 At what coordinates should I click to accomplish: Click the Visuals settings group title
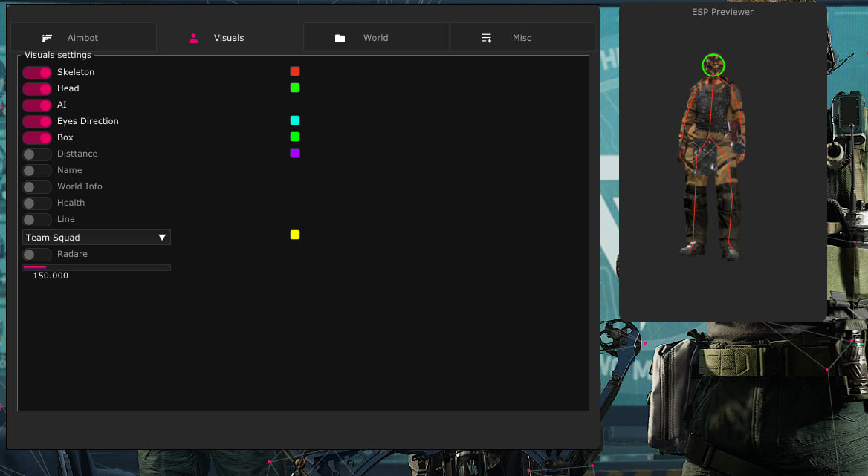57,55
